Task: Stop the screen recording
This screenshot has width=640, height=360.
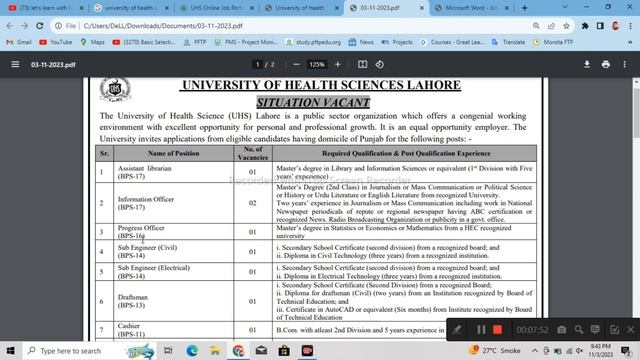Action: pyautogui.click(x=498, y=330)
